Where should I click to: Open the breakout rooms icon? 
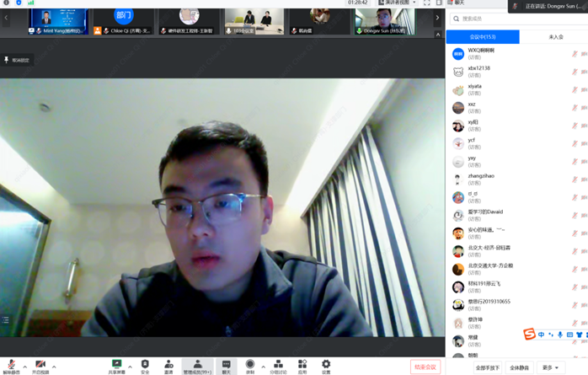click(x=278, y=365)
